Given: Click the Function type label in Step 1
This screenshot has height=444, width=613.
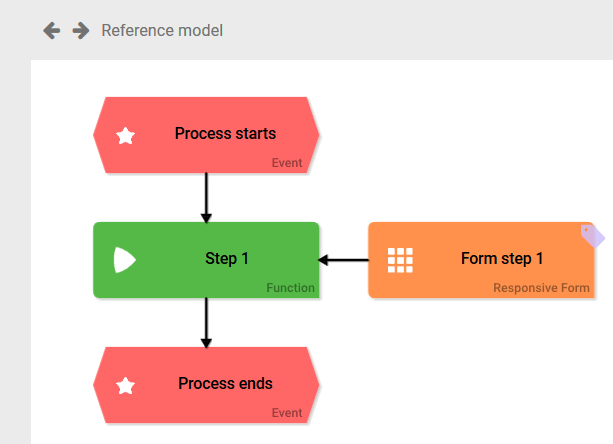Looking at the screenshot, I should (290, 288).
